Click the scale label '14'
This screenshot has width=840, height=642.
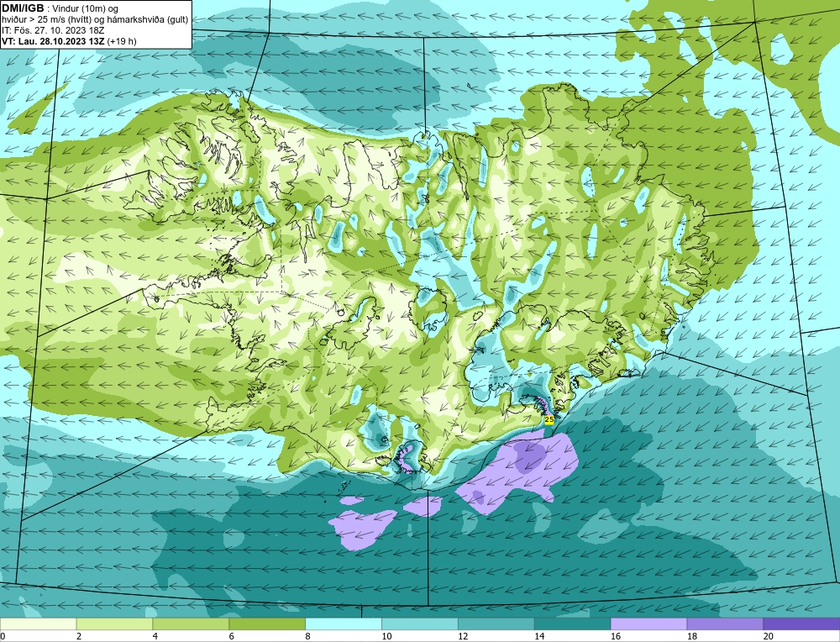click(x=539, y=636)
